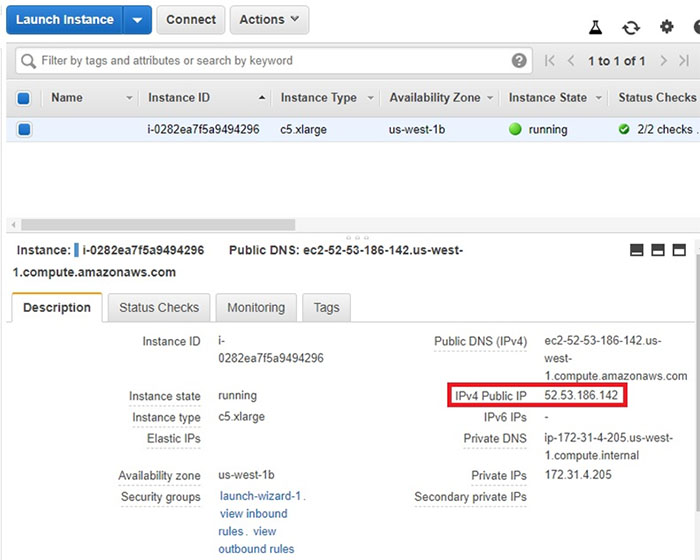Screen dimensions: 700x560
Task: Click the Connect button
Action: [191, 20]
